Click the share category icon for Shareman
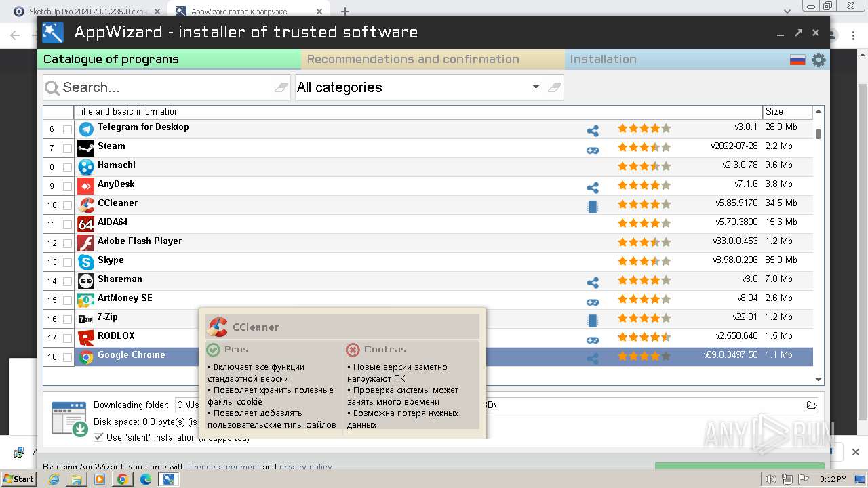This screenshot has height=488, width=868. click(593, 283)
